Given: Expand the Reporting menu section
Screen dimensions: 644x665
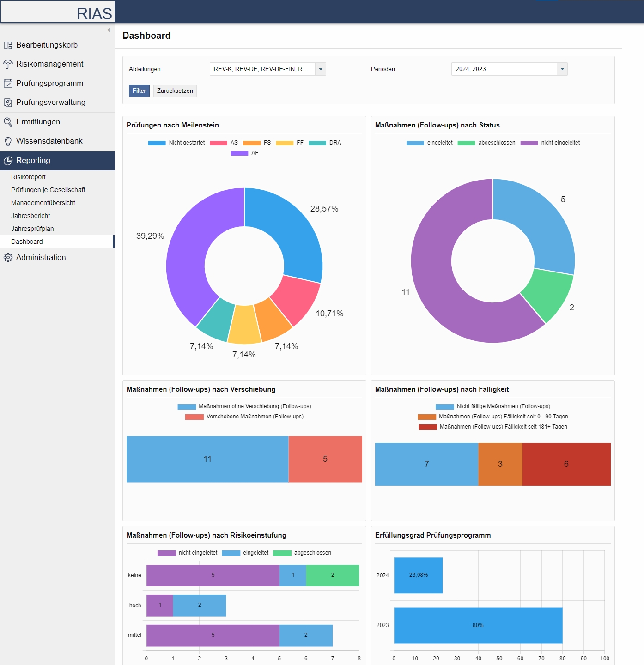Looking at the screenshot, I should pos(57,161).
